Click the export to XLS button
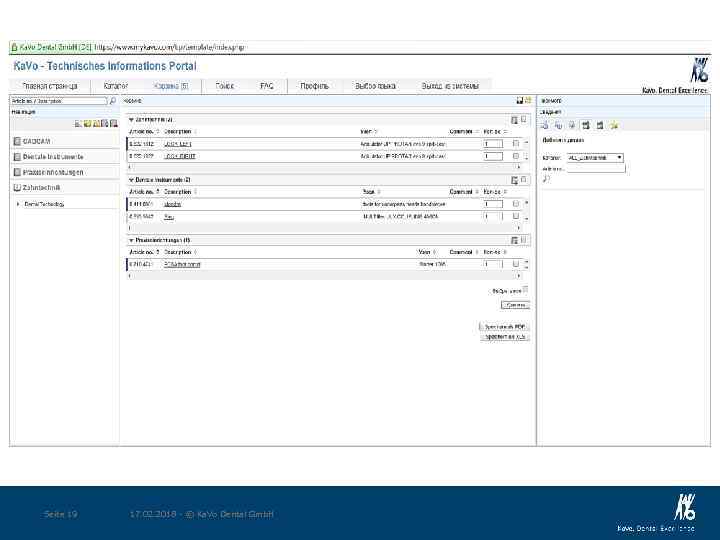This screenshot has height=540, width=720. coord(505,337)
